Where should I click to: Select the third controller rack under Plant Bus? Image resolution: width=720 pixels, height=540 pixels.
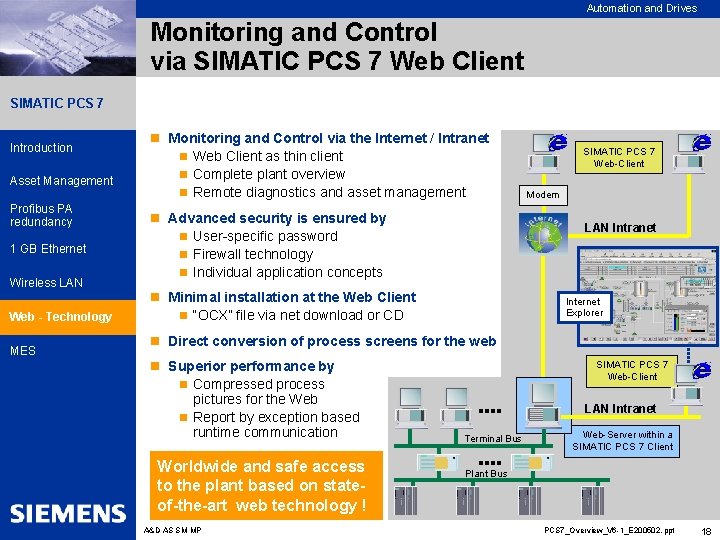529,501
